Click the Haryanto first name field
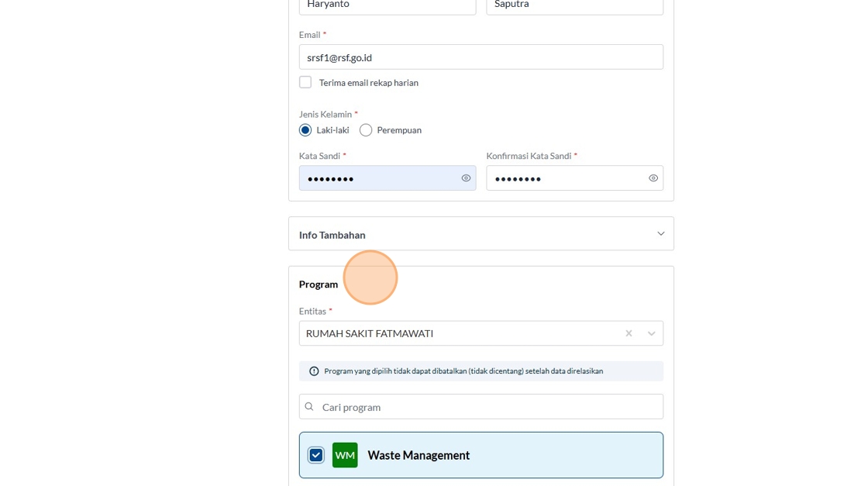The image size is (868, 486). 387,5
